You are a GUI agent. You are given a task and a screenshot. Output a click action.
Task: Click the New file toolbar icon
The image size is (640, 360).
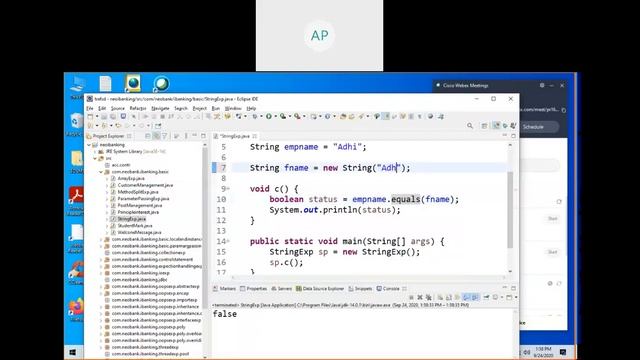click(x=90, y=117)
